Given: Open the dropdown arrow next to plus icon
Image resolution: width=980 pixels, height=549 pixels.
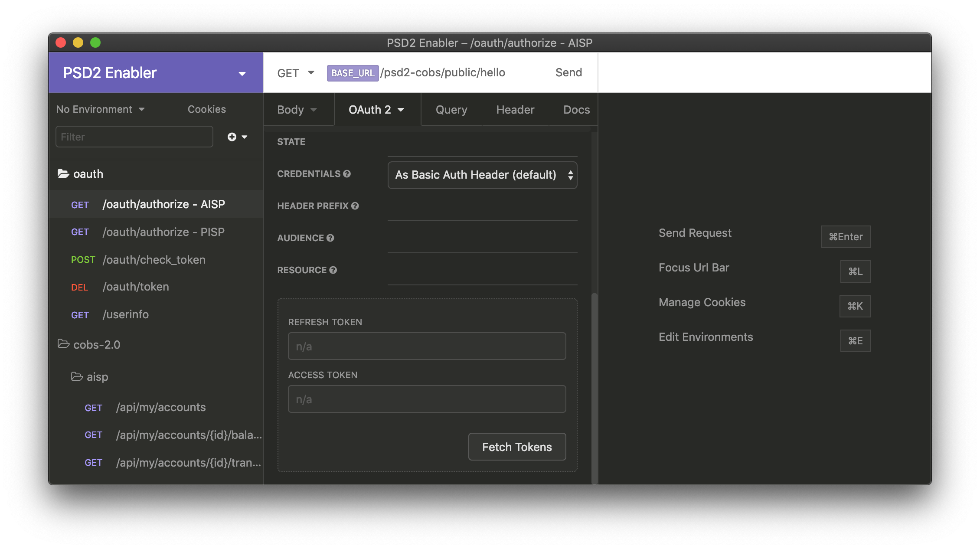Looking at the screenshot, I should pos(245,137).
